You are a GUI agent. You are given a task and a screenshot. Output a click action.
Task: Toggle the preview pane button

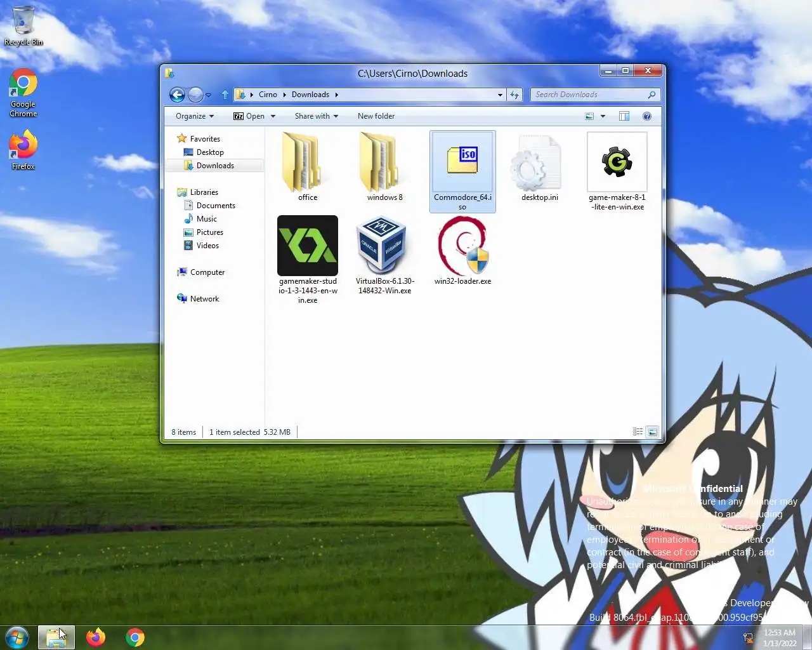point(624,116)
